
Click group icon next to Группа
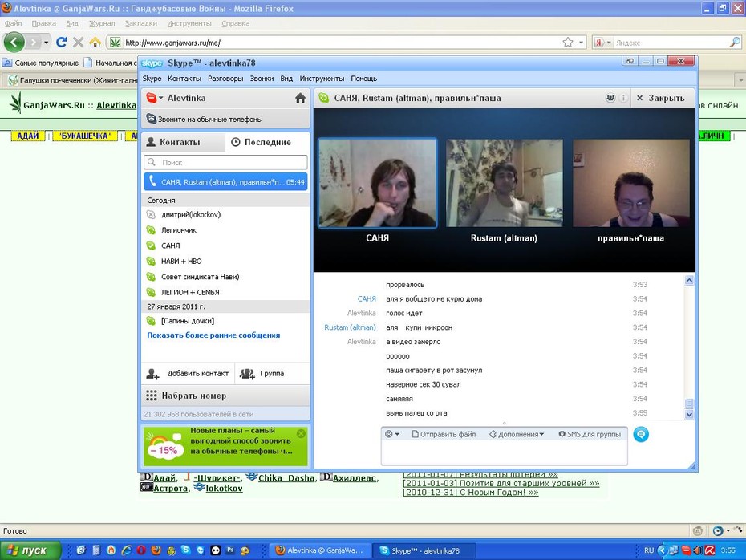tap(247, 374)
